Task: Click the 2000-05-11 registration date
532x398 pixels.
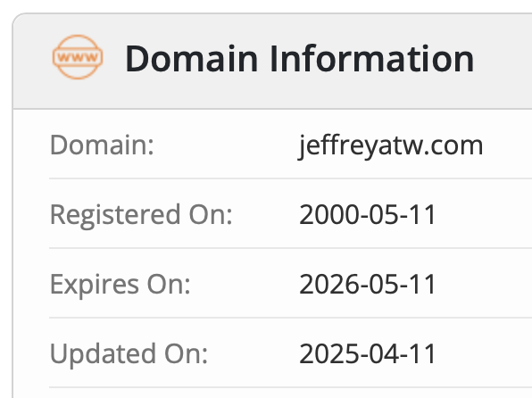Action: coord(368,214)
